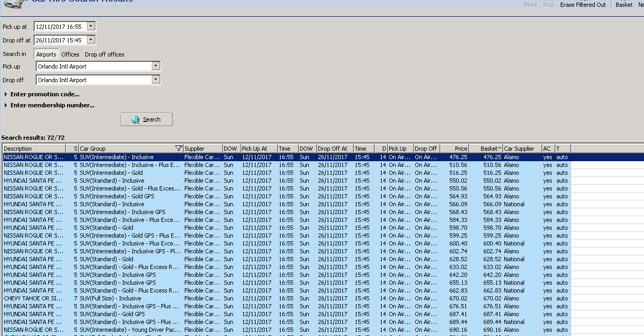Viewport: 644px width, 336px height.
Task: Open the Pick up location dropdown arrow
Action: [156, 66]
